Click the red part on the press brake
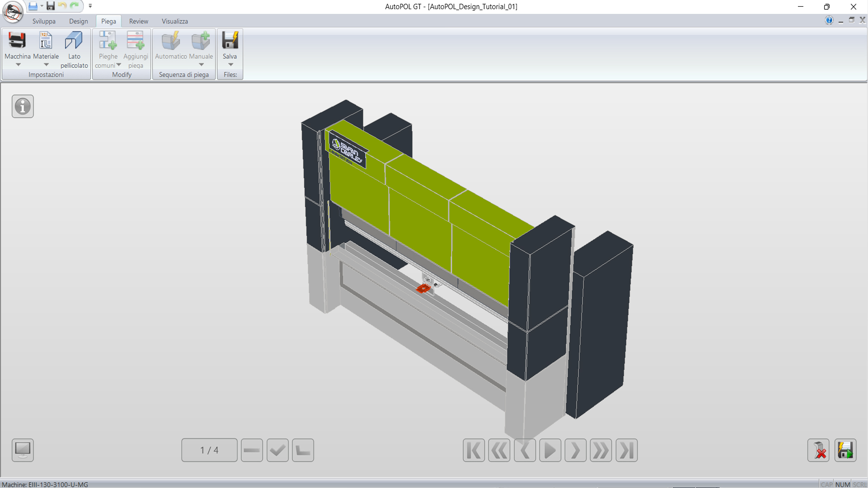This screenshot has height=488, width=868. coord(423,288)
